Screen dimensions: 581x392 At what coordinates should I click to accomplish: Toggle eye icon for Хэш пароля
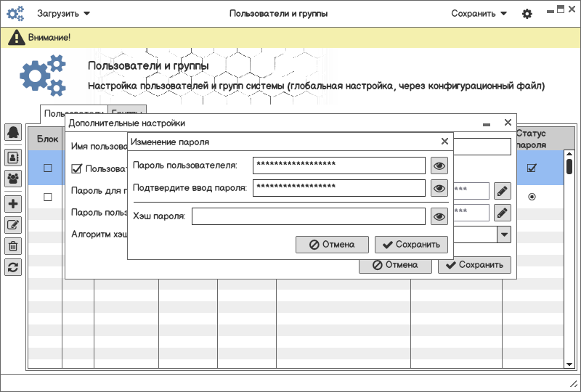click(x=439, y=216)
